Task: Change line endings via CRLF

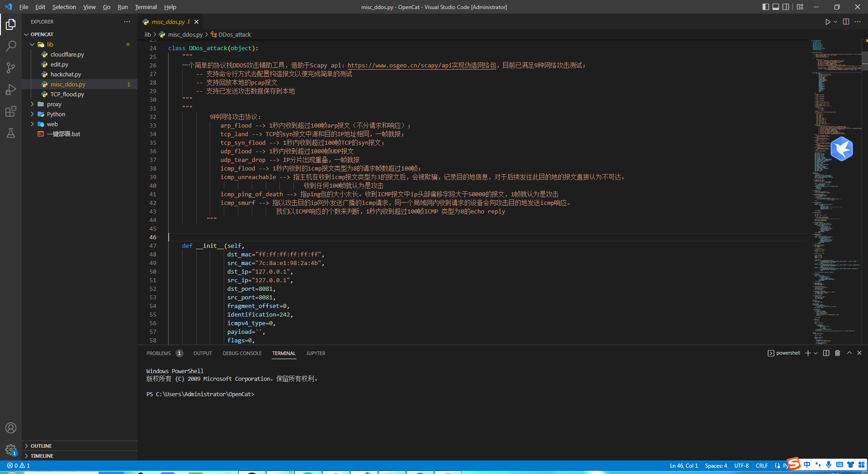Action: click(762, 465)
